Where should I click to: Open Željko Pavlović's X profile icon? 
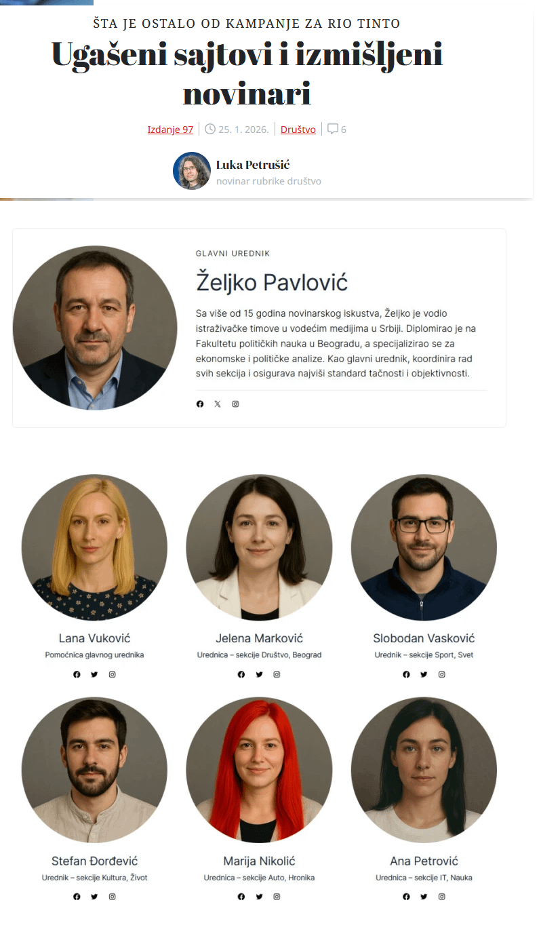click(x=218, y=404)
